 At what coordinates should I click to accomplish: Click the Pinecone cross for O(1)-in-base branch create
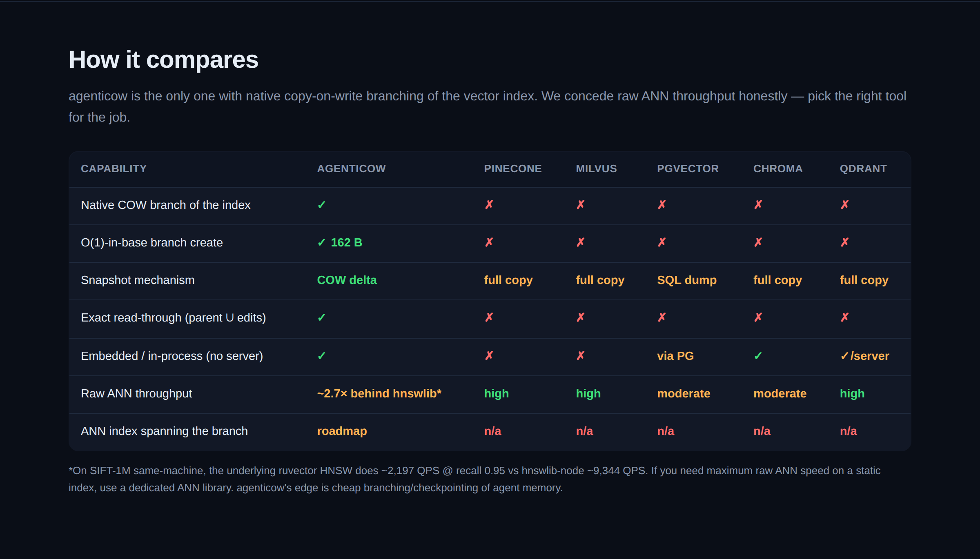[489, 242]
